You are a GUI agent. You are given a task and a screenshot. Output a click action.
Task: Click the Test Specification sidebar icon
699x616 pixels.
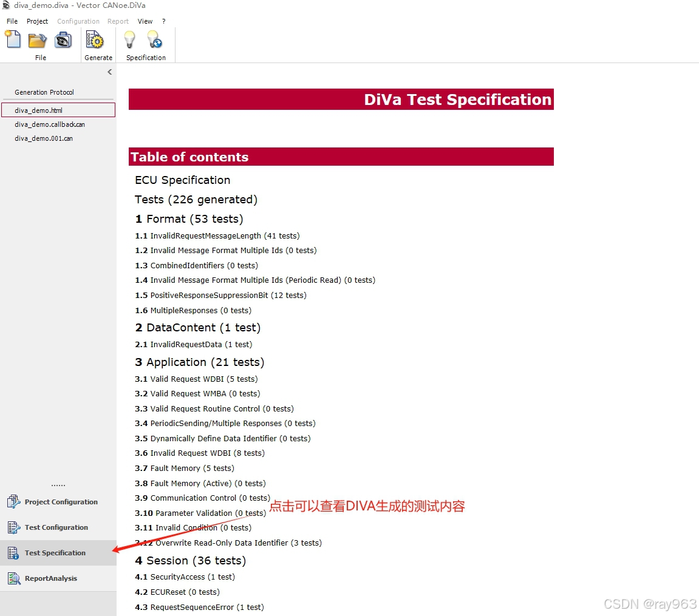[x=13, y=553]
